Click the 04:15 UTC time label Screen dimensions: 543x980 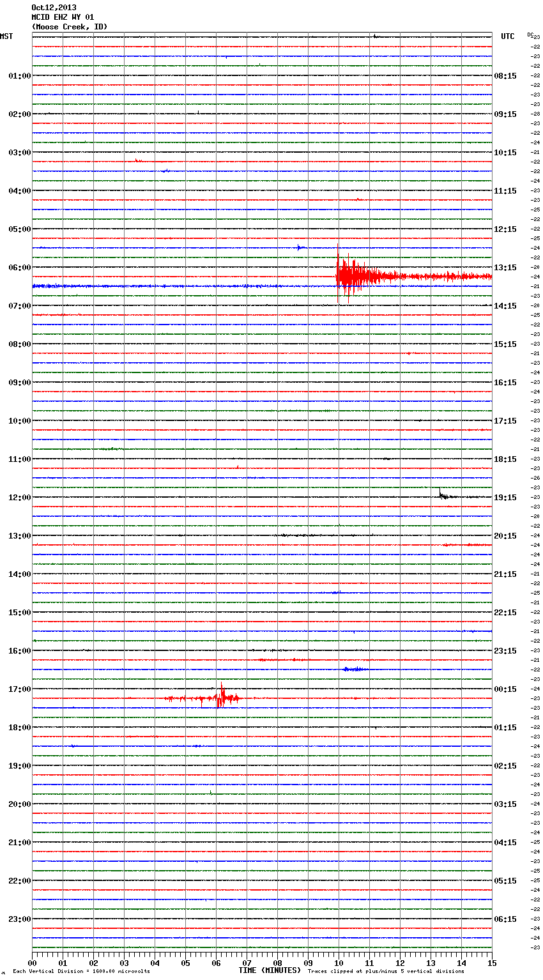505,843
